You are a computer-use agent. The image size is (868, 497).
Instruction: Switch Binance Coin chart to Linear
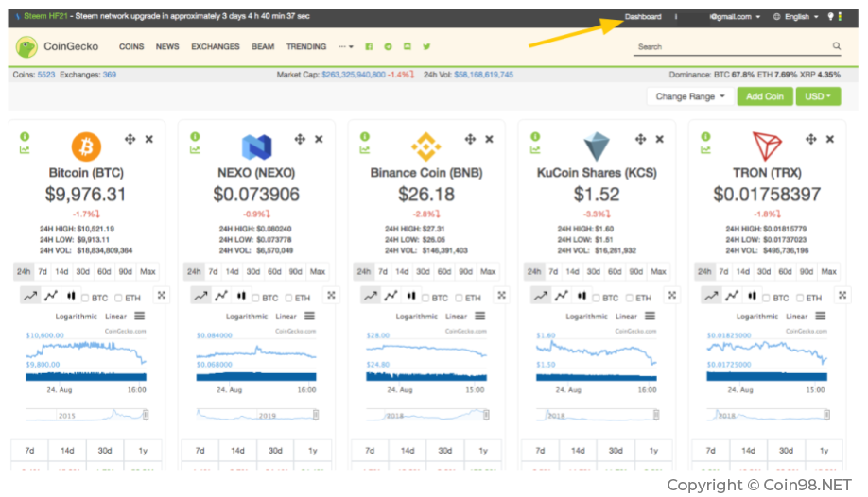click(456, 317)
